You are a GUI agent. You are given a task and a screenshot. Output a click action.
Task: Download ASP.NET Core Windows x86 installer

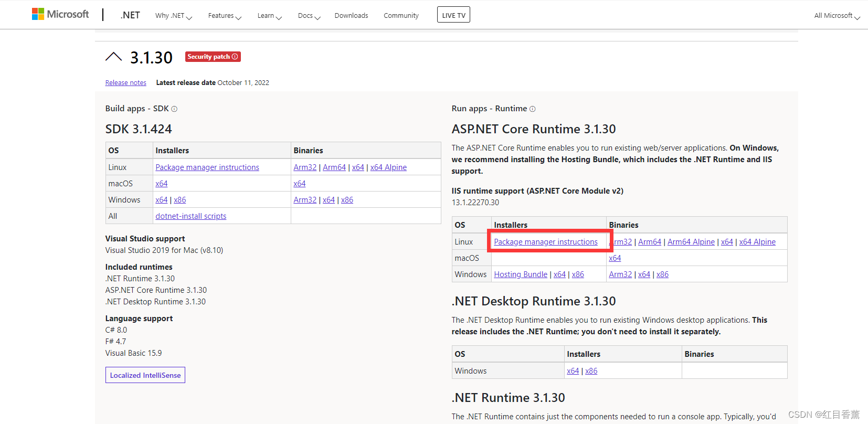coord(578,274)
